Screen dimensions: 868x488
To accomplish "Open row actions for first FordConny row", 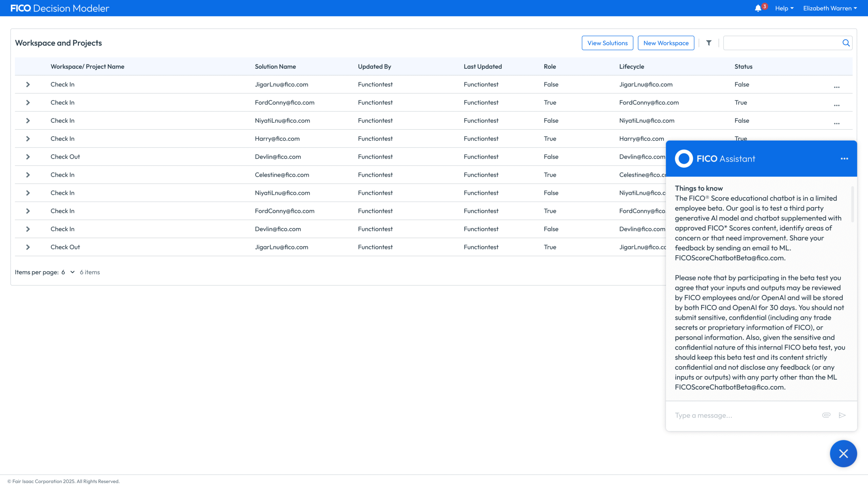I will click(836, 105).
